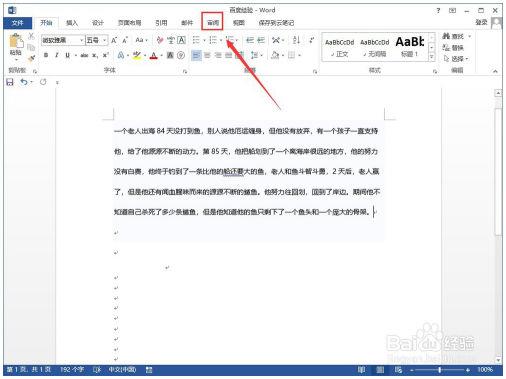Click the Borders grid icon
Image resolution: width=506 pixels, height=379 pixels.
click(x=291, y=55)
